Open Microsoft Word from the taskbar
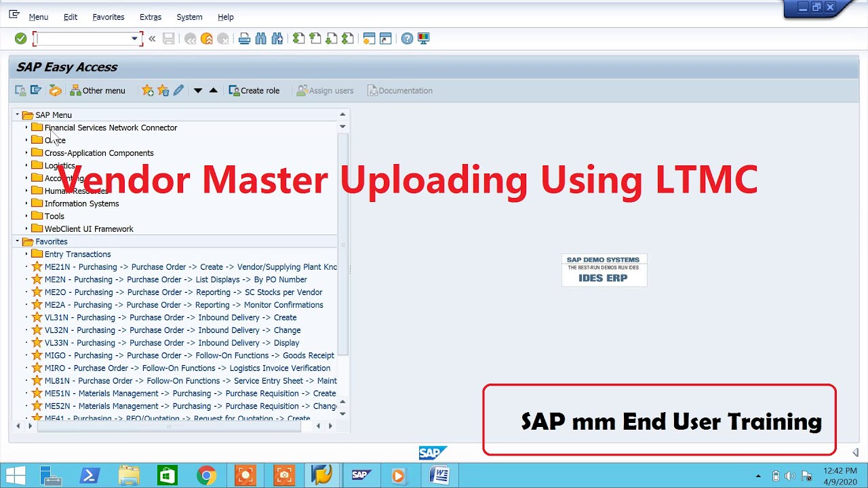The width and height of the screenshot is (868, 488). tap(439, 476)
